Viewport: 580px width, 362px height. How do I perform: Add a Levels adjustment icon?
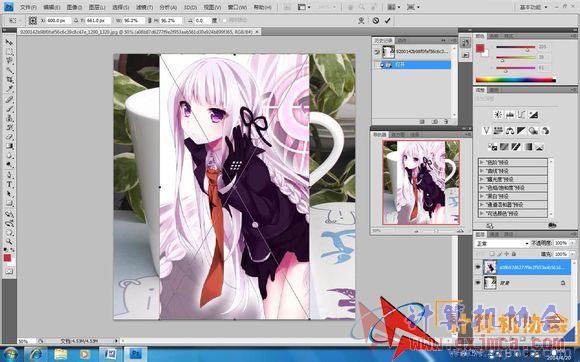(x=510, y=115)
